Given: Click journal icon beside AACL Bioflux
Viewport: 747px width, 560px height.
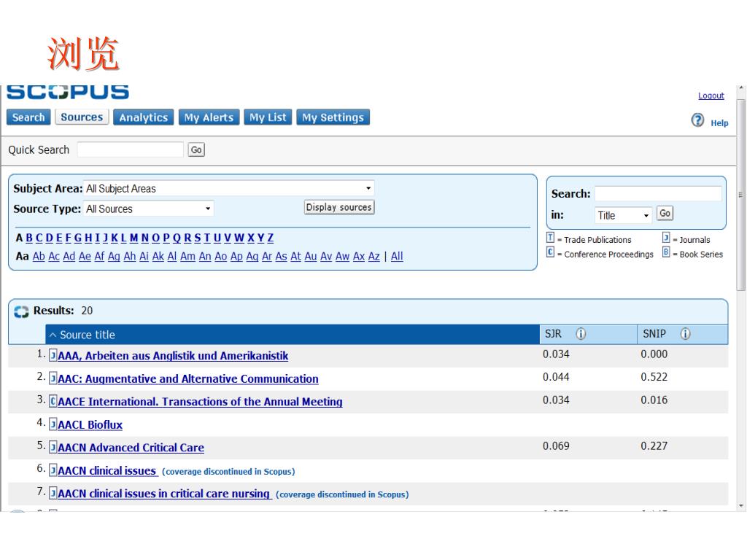Looking at the screenshot, I should pyautogui.click(x=53, y=424).
